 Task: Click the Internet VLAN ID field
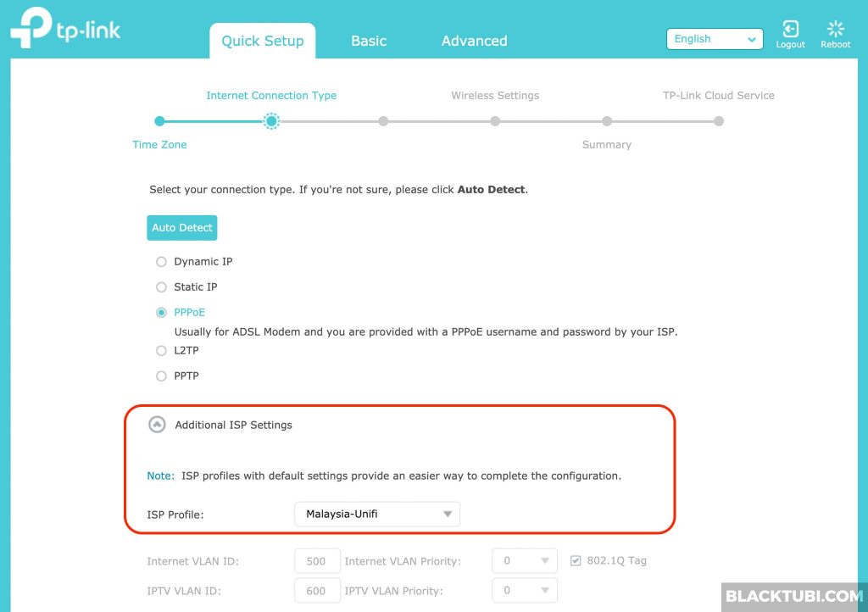(x=316, y=561)
